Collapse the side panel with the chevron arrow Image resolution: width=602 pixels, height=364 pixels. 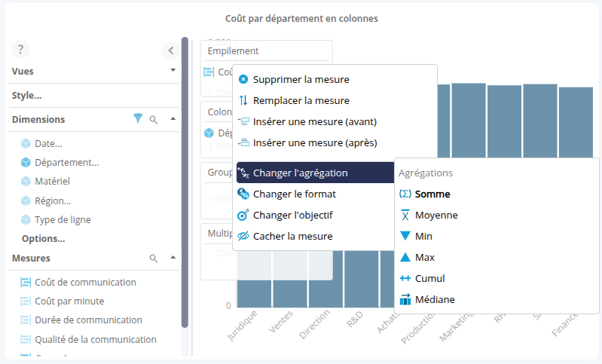pos(170,50)
